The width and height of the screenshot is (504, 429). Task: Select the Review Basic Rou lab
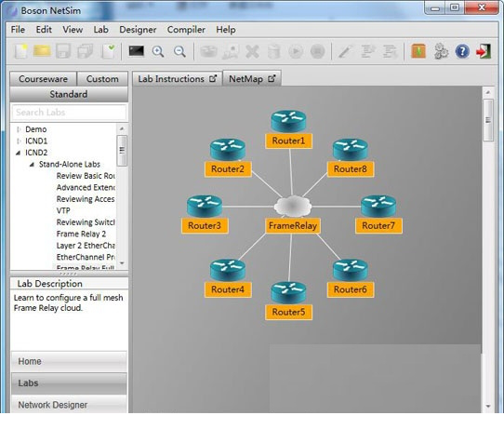pyautogui.click(x=86, y=176)
